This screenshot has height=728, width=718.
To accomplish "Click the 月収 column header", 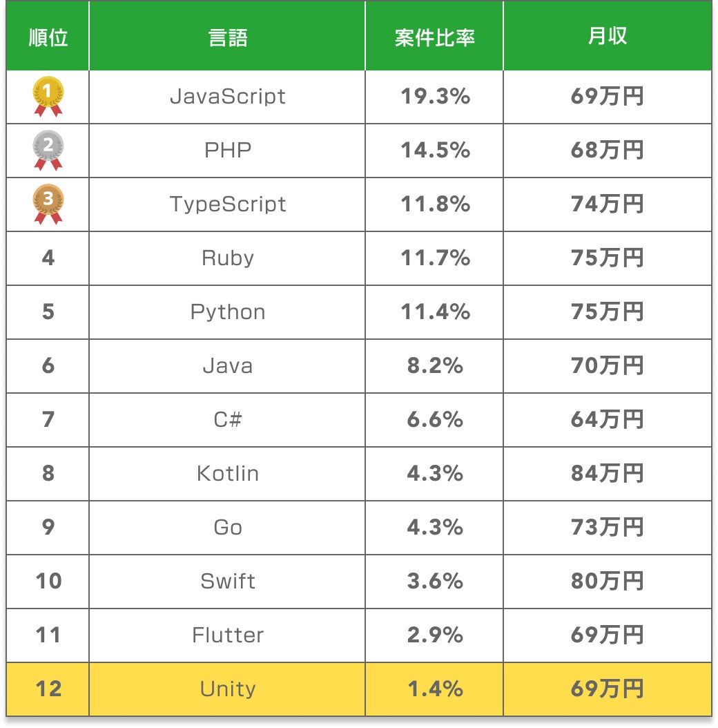I will [607, 37].
